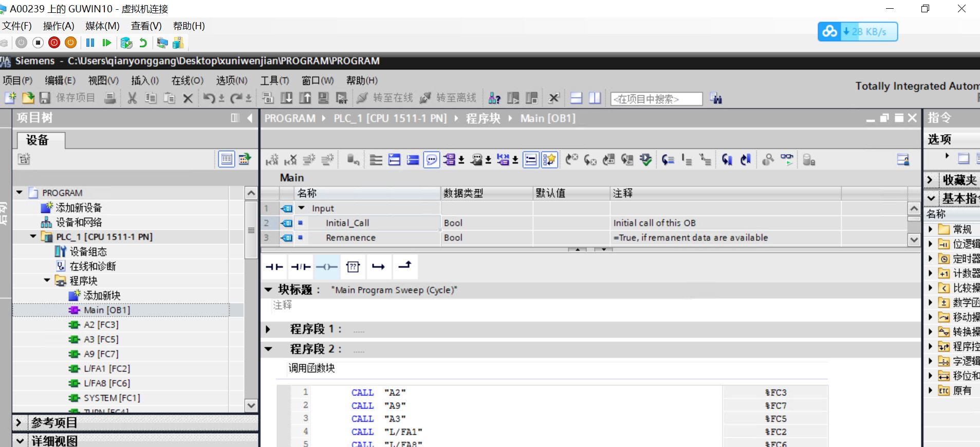Click the project search input field
Image resolution: width=980 pixels, height=447 pixels.
656,99
